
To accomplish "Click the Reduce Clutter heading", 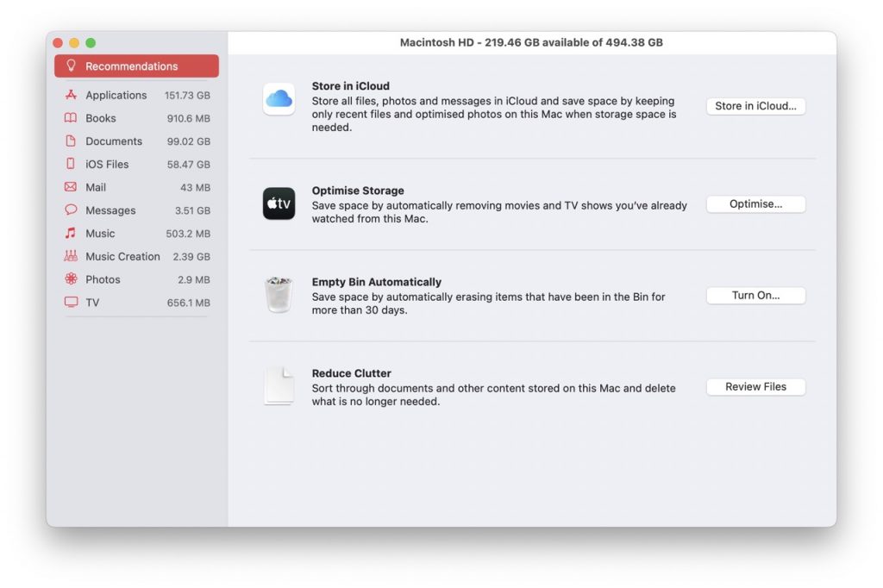I will 352,373.
